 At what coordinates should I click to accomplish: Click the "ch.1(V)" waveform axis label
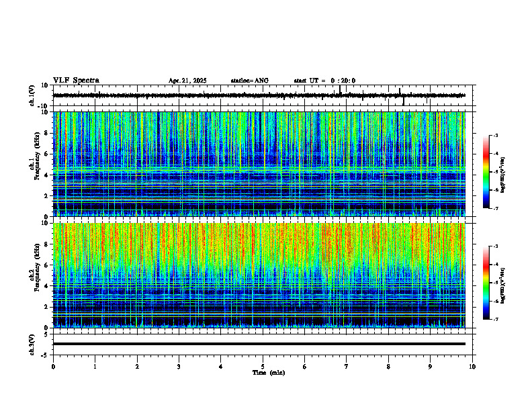point(32,95)
